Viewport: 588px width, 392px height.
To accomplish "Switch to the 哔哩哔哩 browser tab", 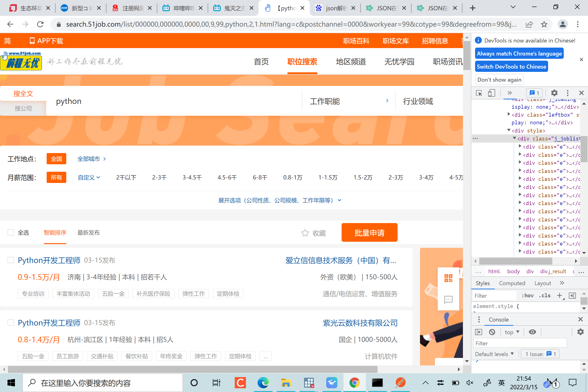I will click(182, 8).
